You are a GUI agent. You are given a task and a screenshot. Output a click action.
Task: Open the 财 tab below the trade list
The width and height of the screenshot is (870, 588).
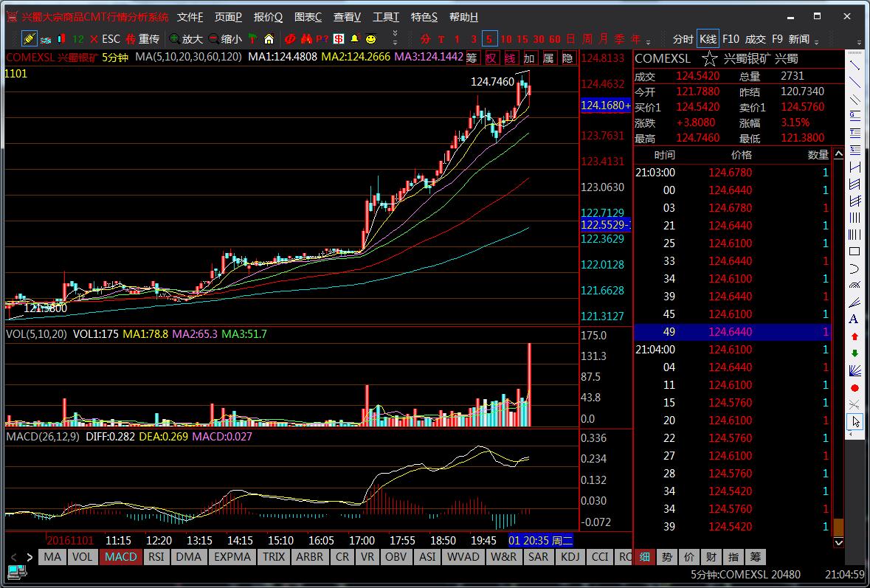pyautogui.click(x=711, y=557)
